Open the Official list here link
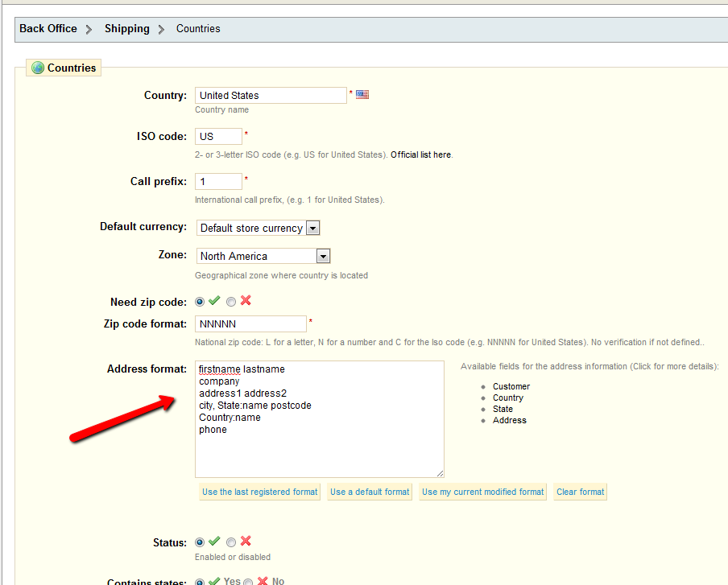This screenshot has width=728, height=585. click(x=421, y=155)
